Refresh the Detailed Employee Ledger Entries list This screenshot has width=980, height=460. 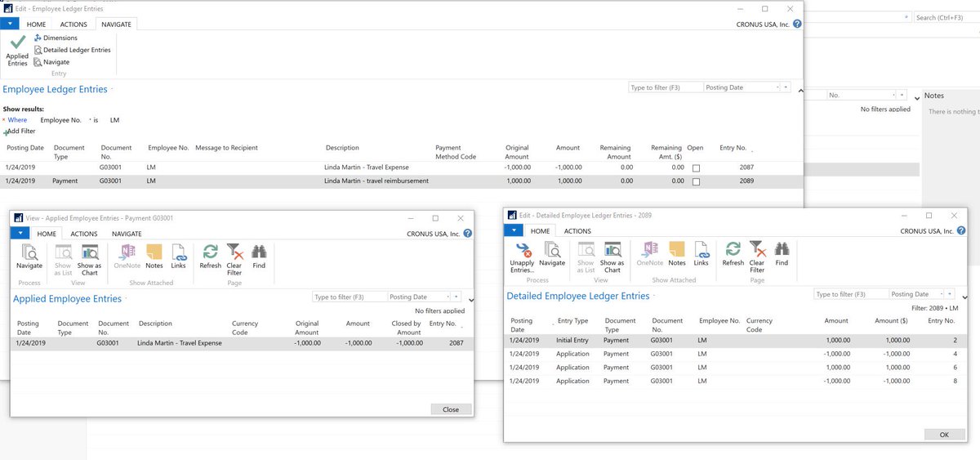click(x=733, y=254)
